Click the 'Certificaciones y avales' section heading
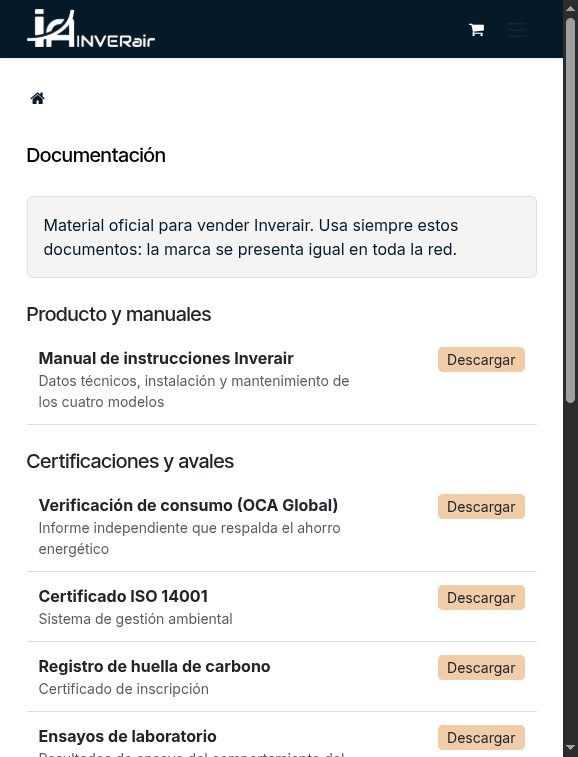 pyautogui.click(x=130, y=461)
